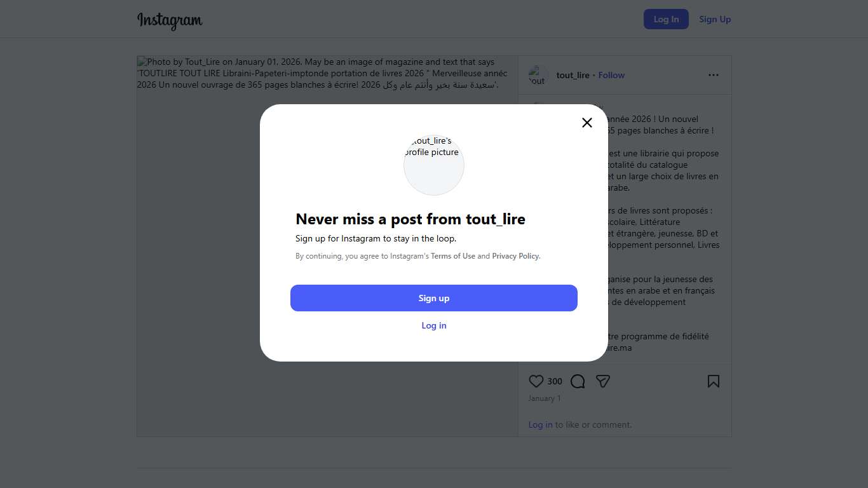View the 300 likes count

[x=555, y=381]
